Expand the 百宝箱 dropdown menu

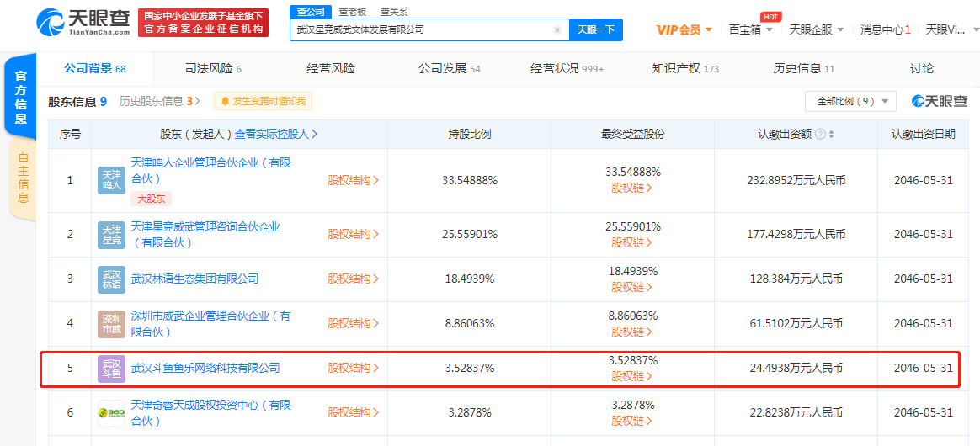tap(749, 29)
